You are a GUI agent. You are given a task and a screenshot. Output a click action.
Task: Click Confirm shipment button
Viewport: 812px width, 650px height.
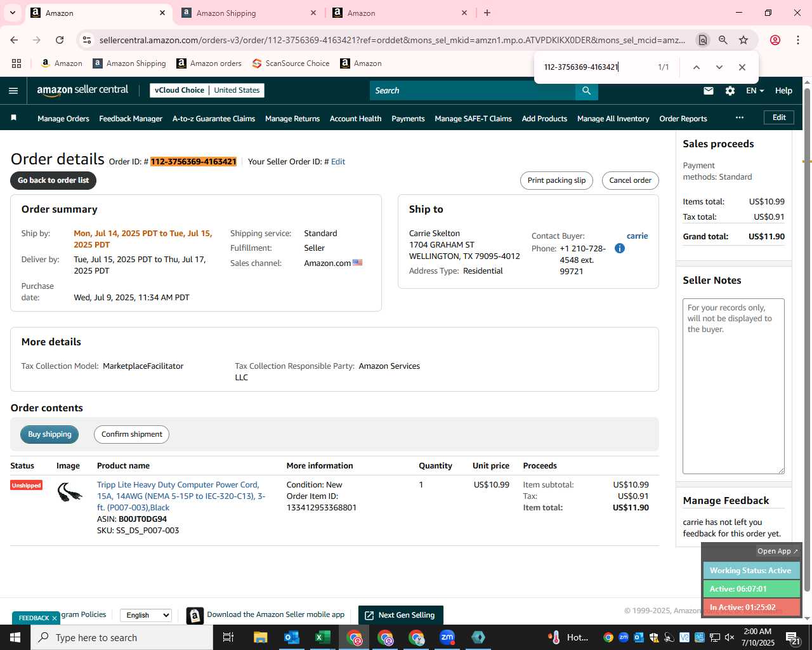pyautogui.click(x=132, y=434)
